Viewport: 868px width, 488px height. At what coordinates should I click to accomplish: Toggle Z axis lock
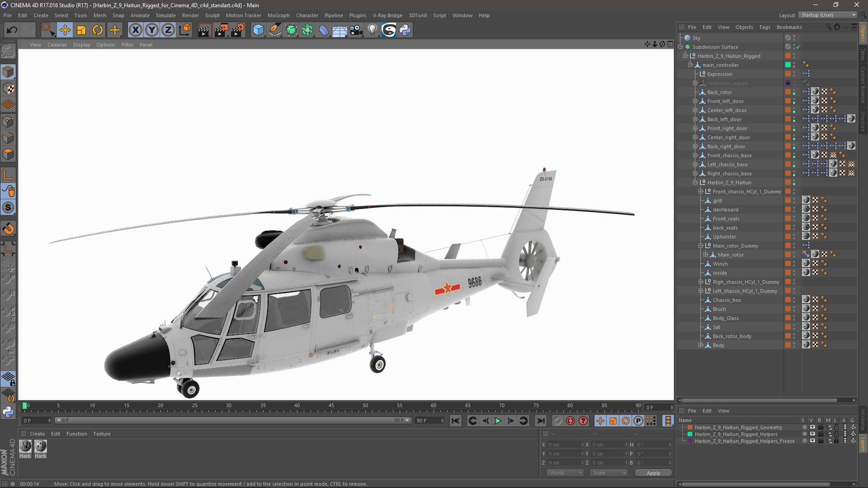168,30
